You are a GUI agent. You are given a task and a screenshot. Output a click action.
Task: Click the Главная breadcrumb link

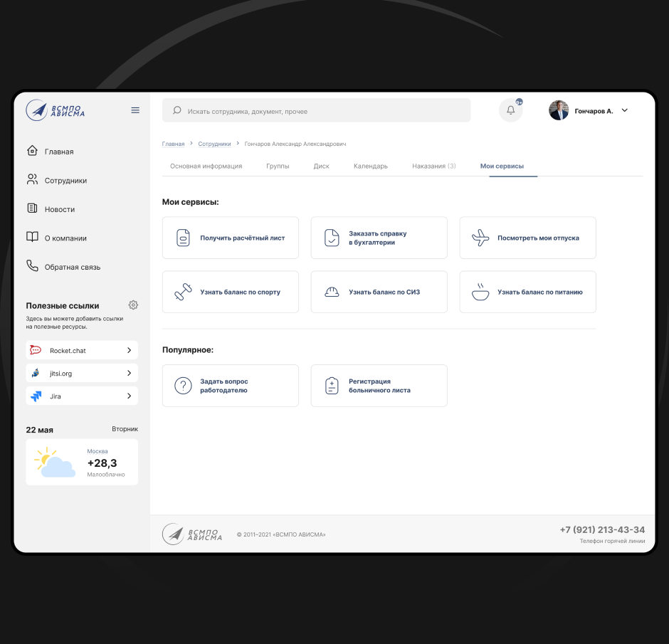[x=173, y=144]
